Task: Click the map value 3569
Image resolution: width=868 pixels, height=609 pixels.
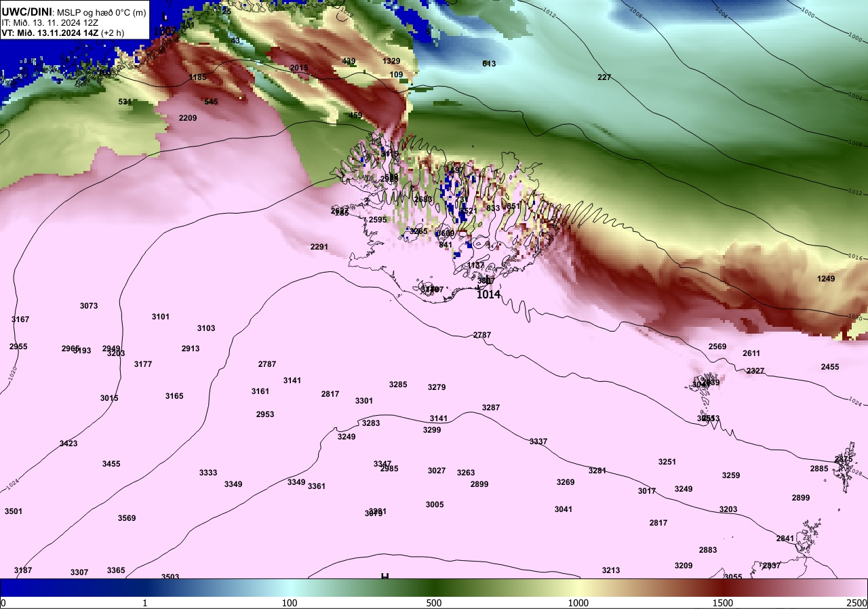Action: 127,518
